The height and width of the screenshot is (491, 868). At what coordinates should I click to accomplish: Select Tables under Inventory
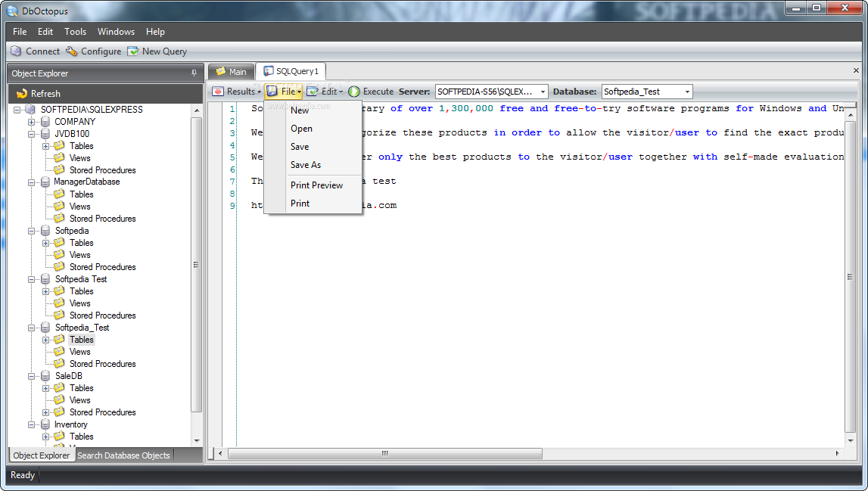tap(82, 437)
